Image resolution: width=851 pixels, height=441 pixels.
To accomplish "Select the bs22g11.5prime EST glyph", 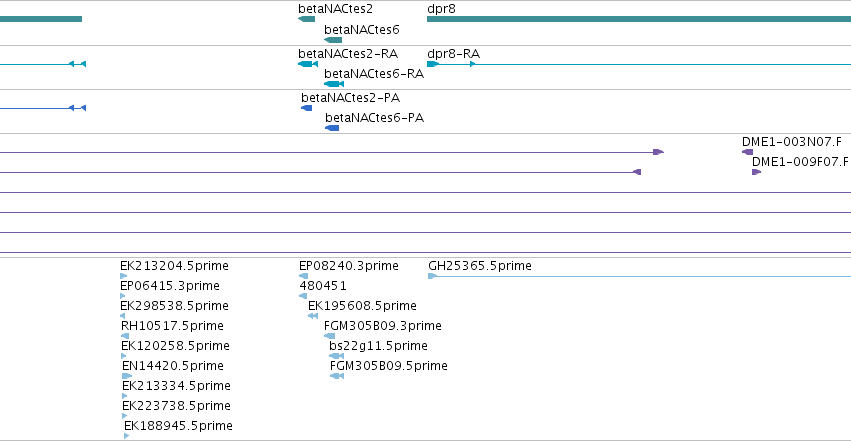I will (336, 356).
